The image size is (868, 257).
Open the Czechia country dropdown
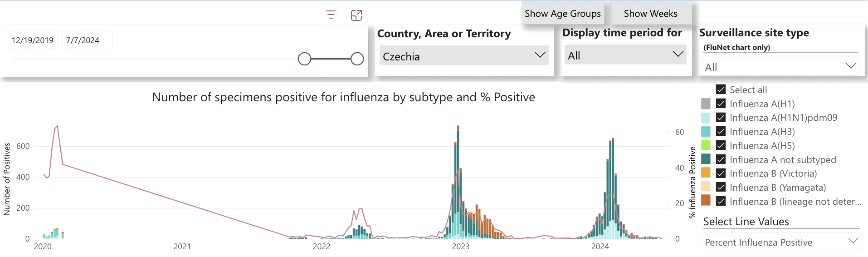point(463,56)
